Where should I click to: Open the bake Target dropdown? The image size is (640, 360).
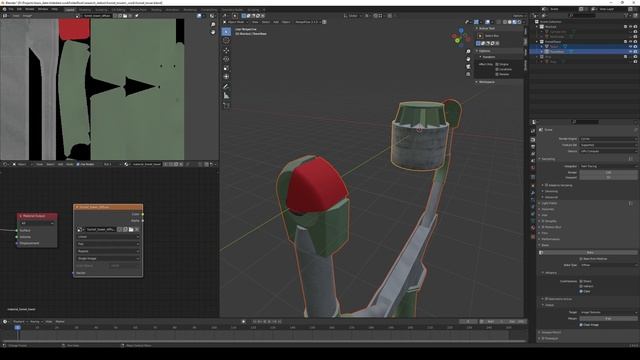click(x=608, y=312)
